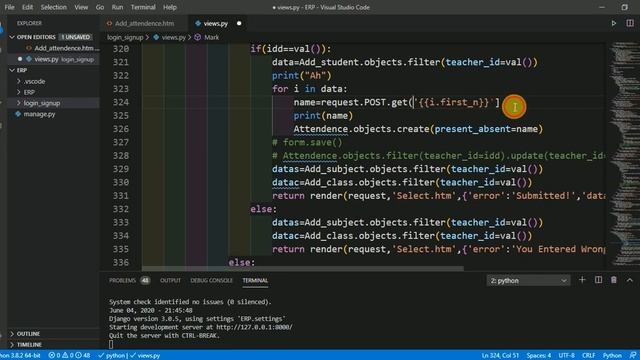
Task: Expand the login_signup folder
Action: [x=42, y=103]
